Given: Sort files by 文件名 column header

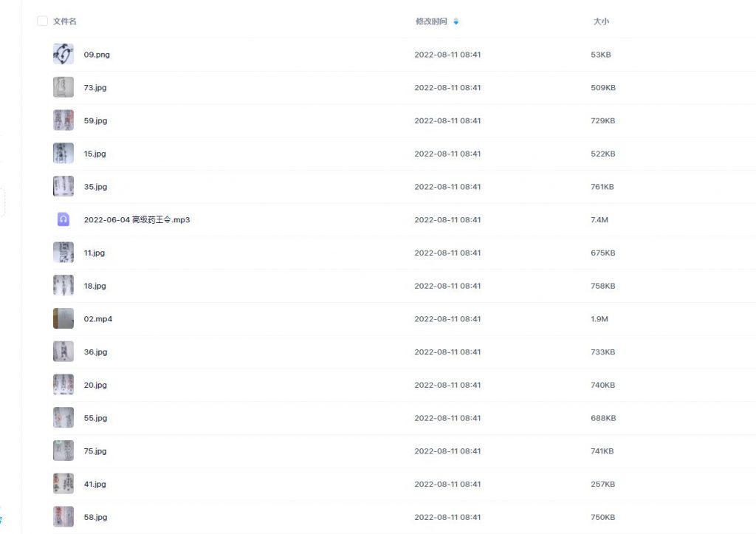Looking at the screenshot, I should tap(65, 21).
